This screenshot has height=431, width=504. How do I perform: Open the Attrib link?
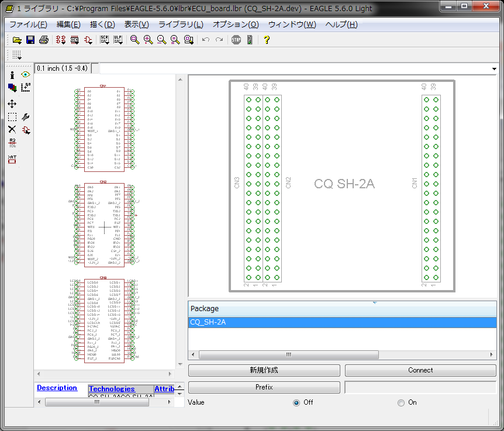(164, 389)
